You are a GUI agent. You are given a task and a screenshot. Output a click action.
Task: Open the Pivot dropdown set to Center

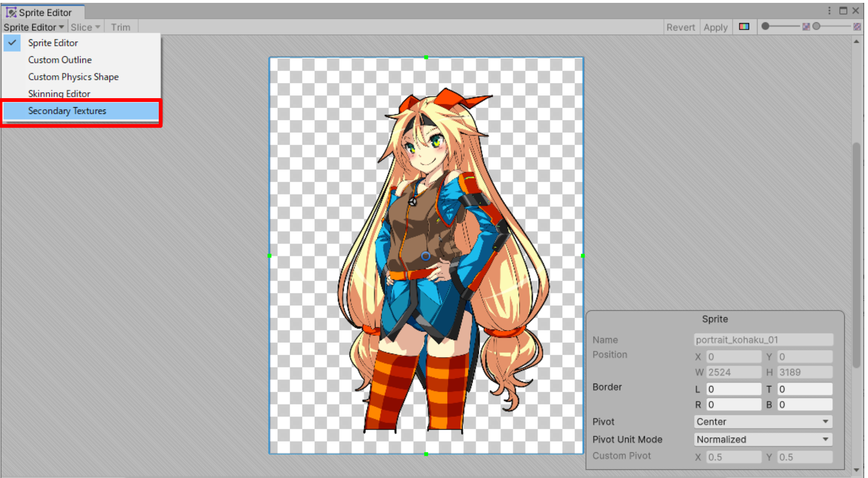click(763, 422)
